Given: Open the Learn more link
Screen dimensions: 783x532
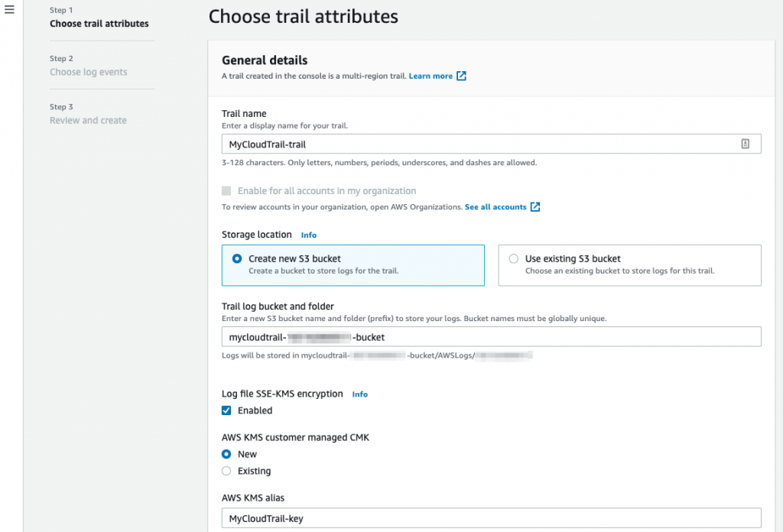Looking at the screenshot, I should coord(430,76).
